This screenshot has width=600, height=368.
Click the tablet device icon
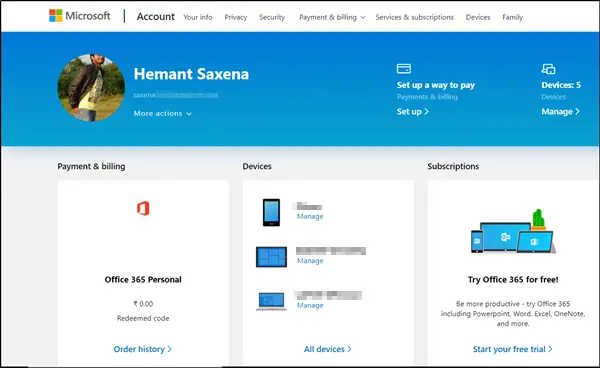click(271, 257)
